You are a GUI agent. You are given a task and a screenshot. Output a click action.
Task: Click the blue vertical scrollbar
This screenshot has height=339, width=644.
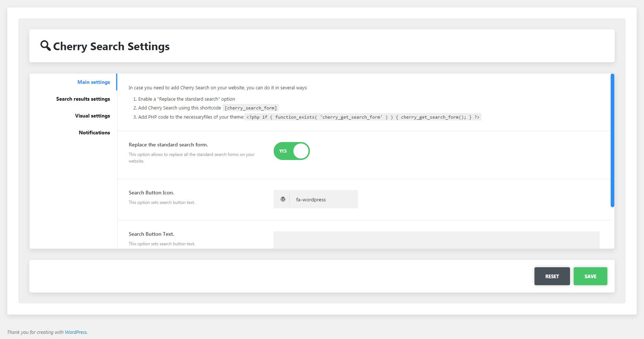[612, 139]
